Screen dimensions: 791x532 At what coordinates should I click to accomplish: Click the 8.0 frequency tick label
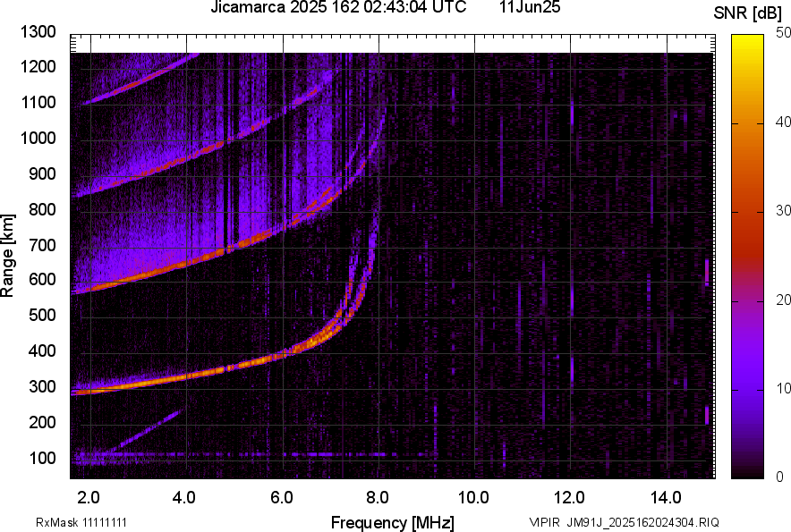[x=378, y=498]
